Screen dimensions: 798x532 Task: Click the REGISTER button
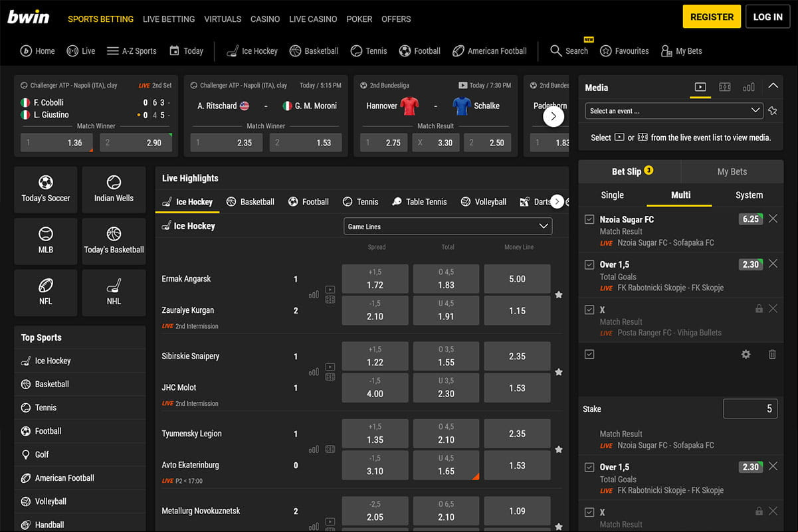pyautogui.click(x=712, y=17)
